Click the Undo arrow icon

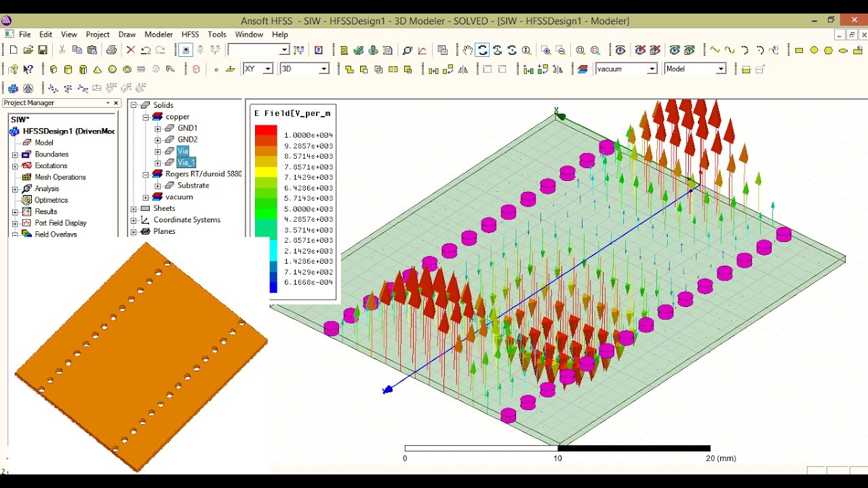[146, 50]
